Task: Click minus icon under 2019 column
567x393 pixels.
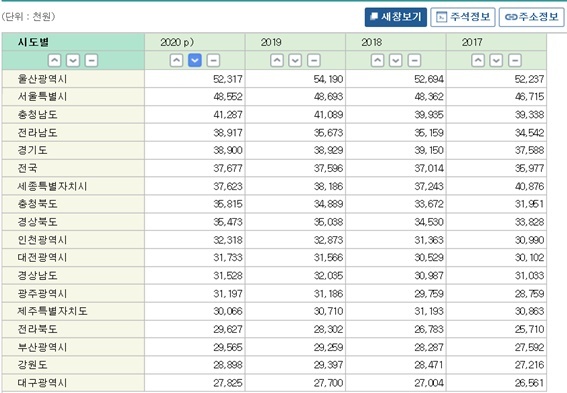Action: coord(314,60)
